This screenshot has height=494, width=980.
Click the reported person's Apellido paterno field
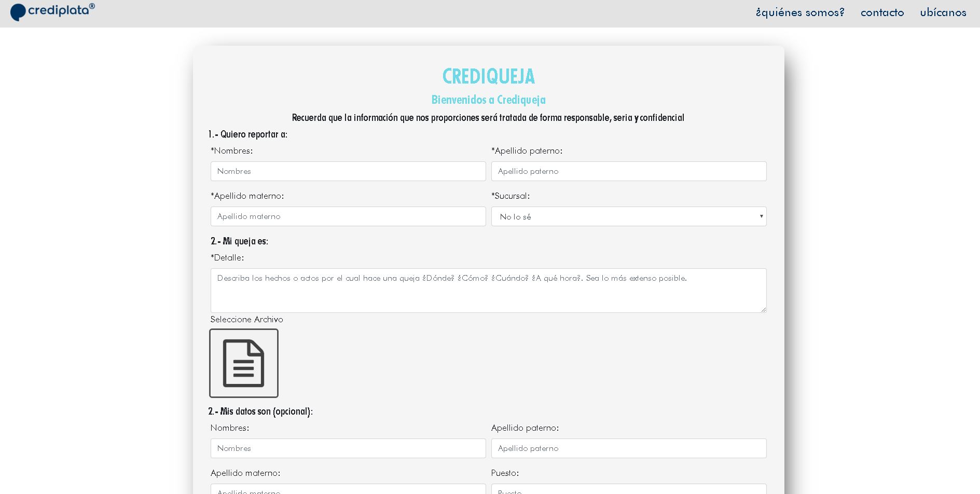629,171
